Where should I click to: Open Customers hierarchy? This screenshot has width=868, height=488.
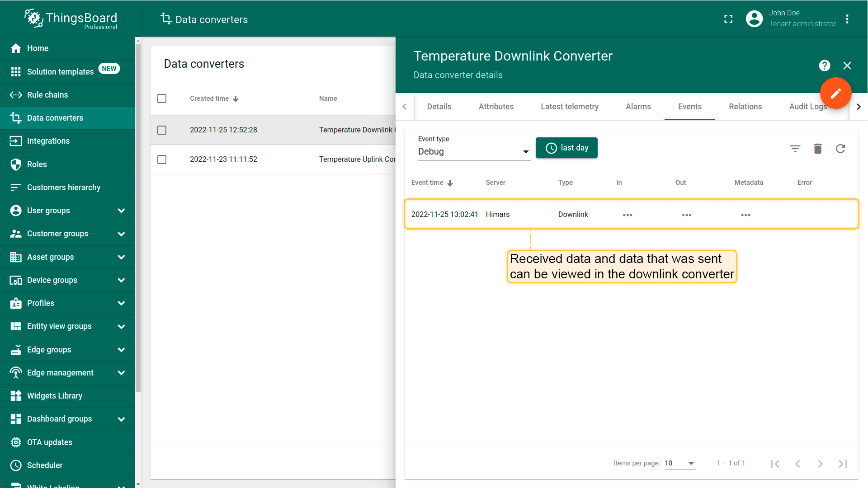(67, 188)
